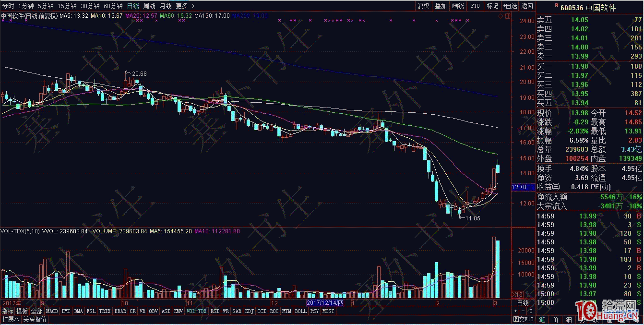The width and height of the screenshot is (644, 325).
Task: Click the R margin-trading marker
Action: pyautogui.click(x=556, y=5)
